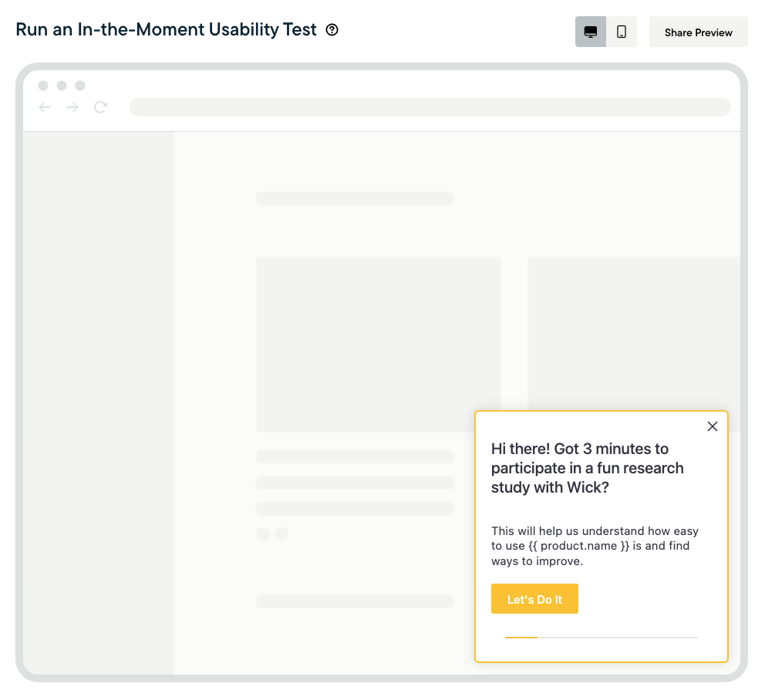Click the survey progress bar
The width and height of the screenshot is (765, 700).
(601, 637)
